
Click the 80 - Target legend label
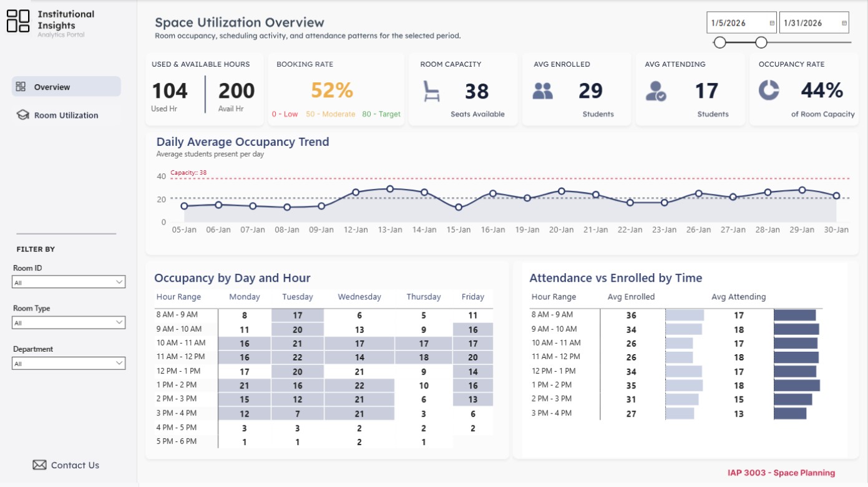[381, 114]
